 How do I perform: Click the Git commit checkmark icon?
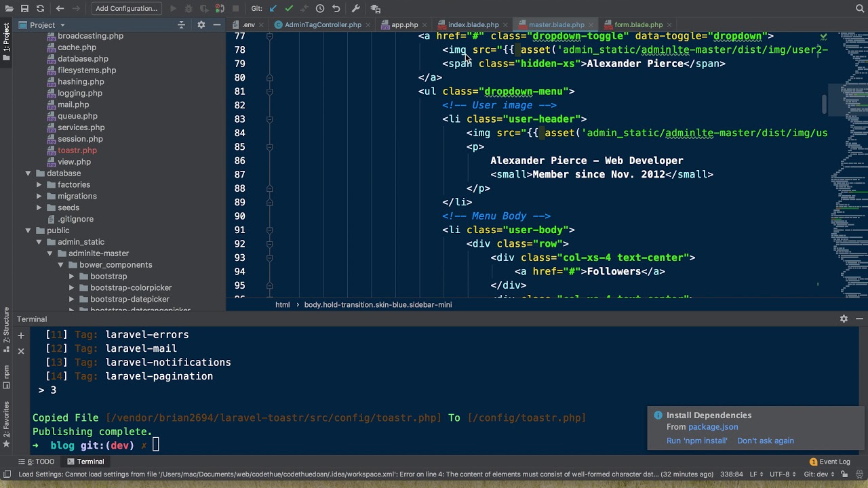pyautogui.click(x=289, y=9)
